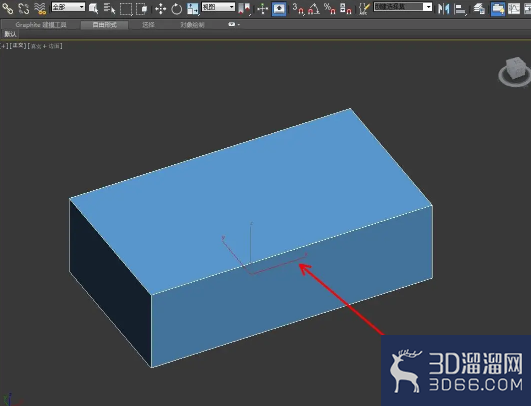This screenshot has height=406, width=531.
Task: Activate the Select and Rotate tool
Action: (176, 9)
